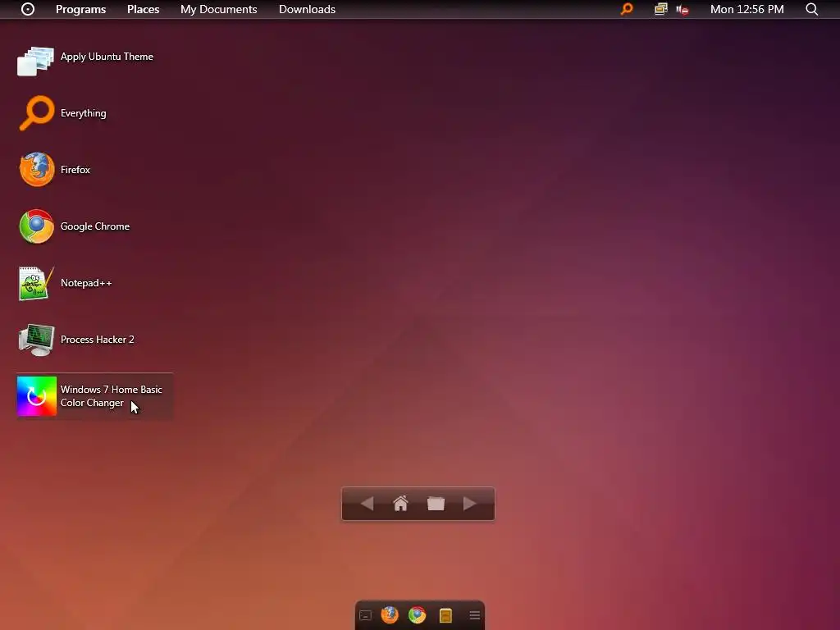Click the Notepad++ desktop label
This screenshot has width=840, height=630.
(86, 283)
